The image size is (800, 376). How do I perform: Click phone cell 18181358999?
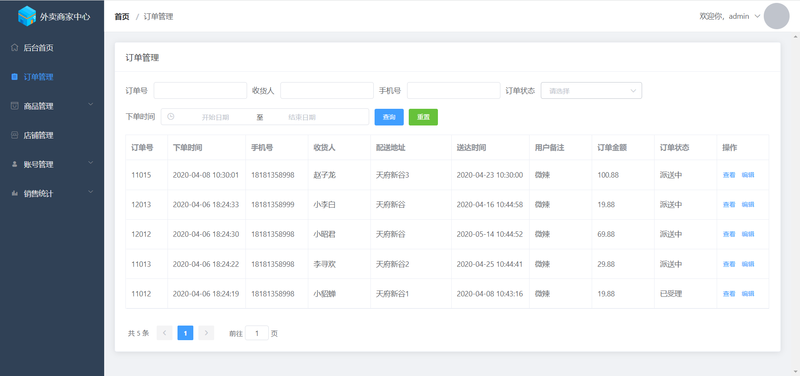272,205
